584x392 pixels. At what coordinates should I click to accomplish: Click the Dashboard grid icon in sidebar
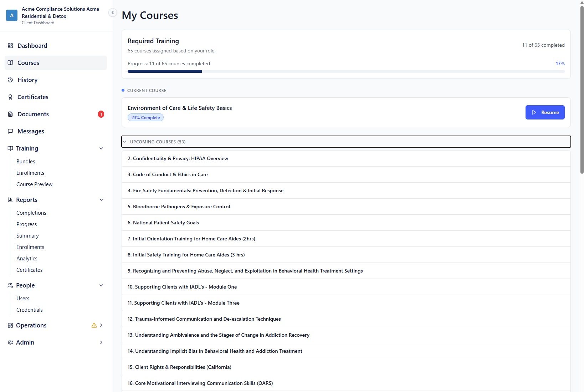[x=10, y=46]
